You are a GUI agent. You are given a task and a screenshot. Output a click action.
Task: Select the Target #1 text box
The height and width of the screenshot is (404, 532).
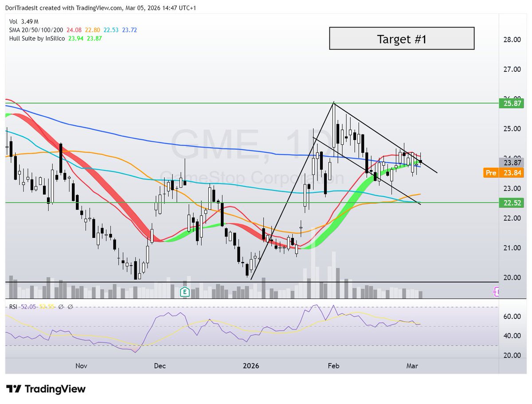402,39
